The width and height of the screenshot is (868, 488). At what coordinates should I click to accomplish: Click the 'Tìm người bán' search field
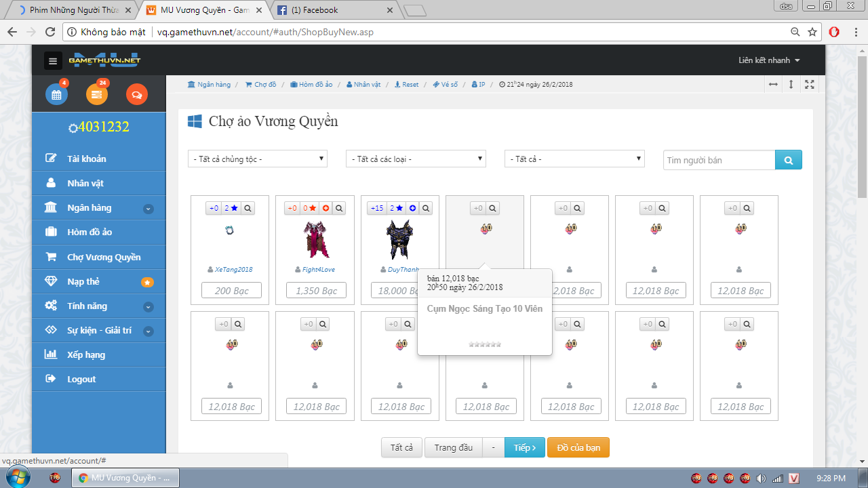(719, 160)
